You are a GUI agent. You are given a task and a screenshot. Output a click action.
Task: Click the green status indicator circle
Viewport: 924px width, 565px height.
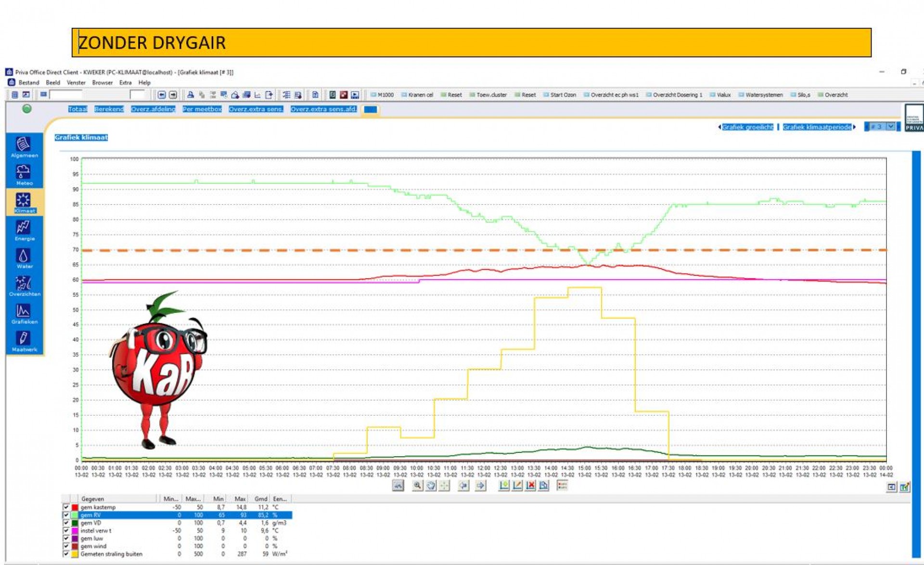(27, 109)
